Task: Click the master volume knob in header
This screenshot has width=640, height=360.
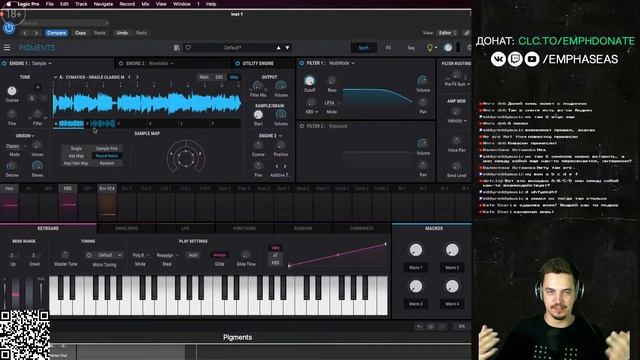Action: tap(448, 48)
